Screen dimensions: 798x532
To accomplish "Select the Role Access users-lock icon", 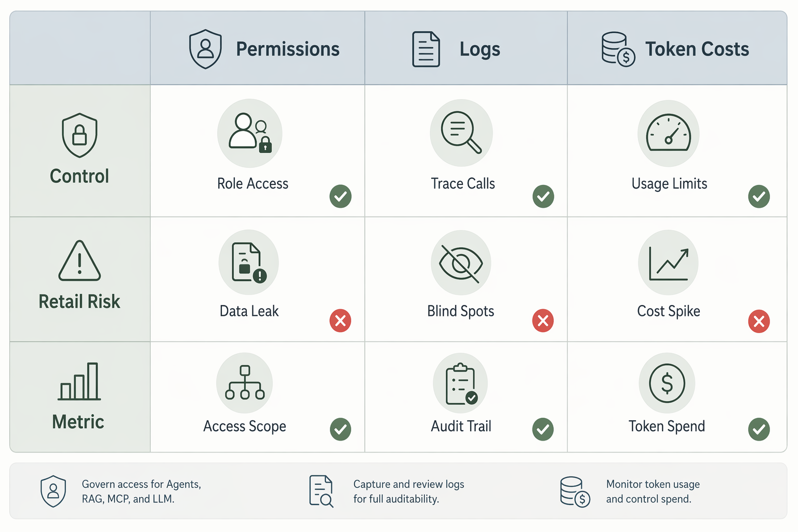I will 250,133.
